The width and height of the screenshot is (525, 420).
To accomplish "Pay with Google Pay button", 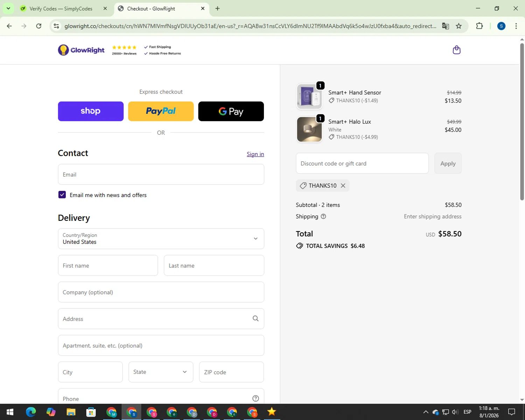I will tap(231, 111).
